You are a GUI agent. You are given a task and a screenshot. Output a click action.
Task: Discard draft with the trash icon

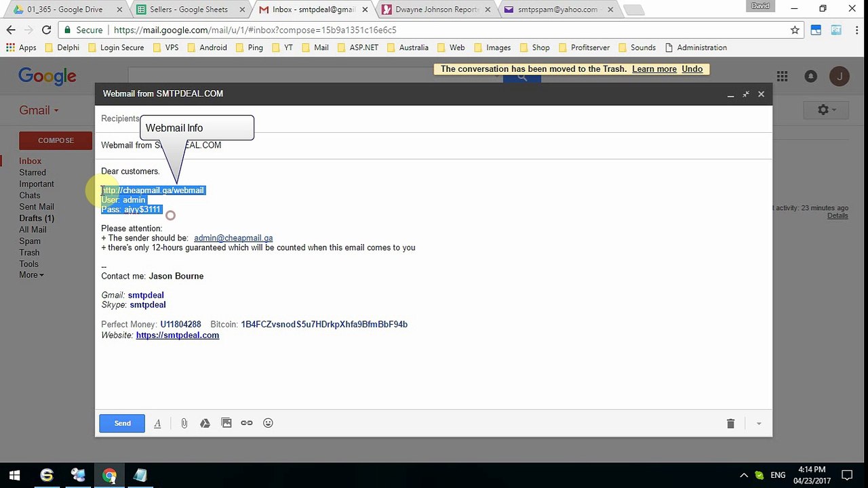click(730, 424)
